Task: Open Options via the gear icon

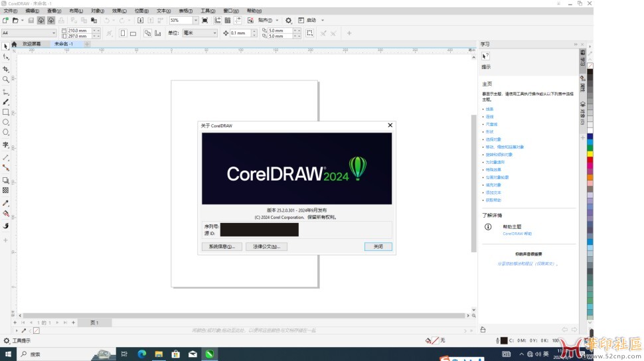Action: (x=288, y=20)
